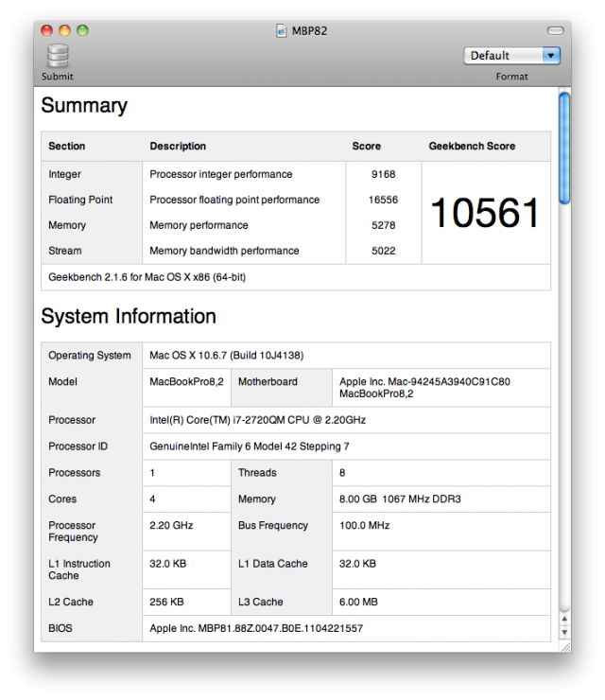Click Floating Point score 16556
Screen dimensions: 605x700
point(383,200)
